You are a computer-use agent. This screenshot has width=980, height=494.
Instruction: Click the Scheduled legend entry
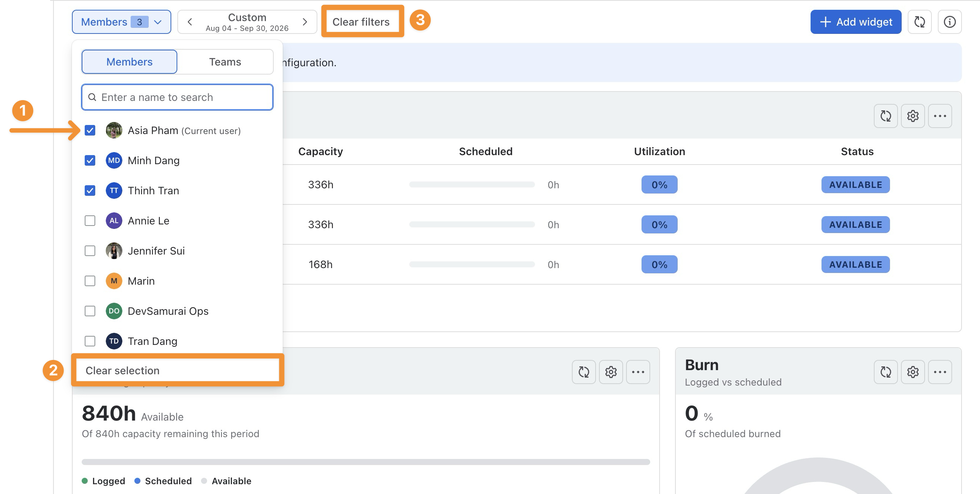point(163,481)
